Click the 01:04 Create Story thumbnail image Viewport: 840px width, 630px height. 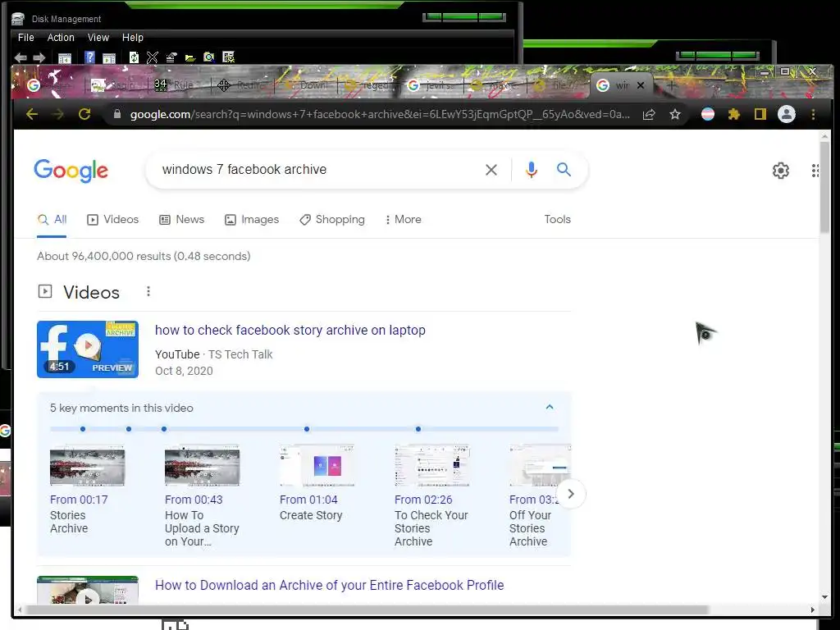(317, 465)
